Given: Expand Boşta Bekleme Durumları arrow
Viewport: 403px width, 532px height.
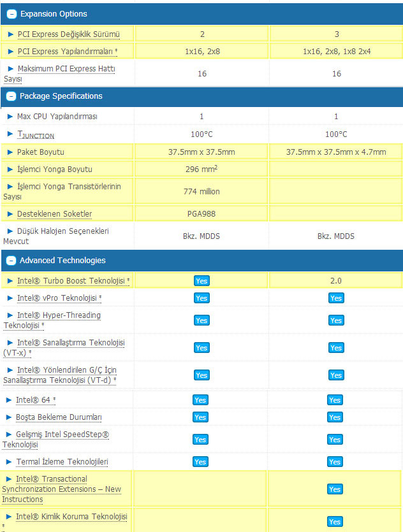Looking at the screenshot, I should [9, 417].
